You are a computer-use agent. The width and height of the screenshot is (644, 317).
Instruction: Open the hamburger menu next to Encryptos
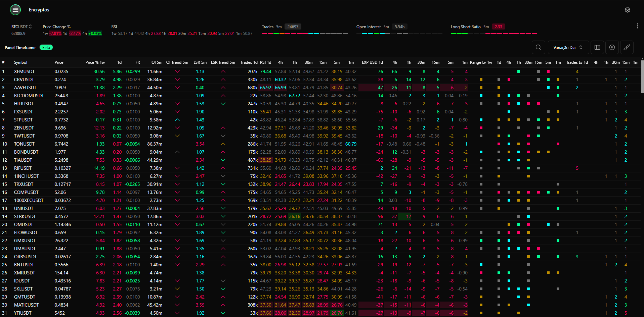click(x=15, y=10)
